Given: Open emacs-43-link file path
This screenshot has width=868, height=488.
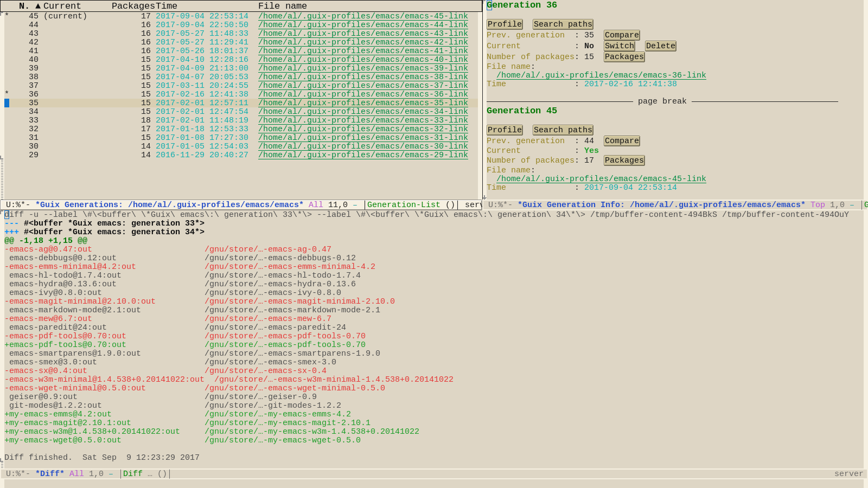Looking at the screenshot, I should click(363, 34).
